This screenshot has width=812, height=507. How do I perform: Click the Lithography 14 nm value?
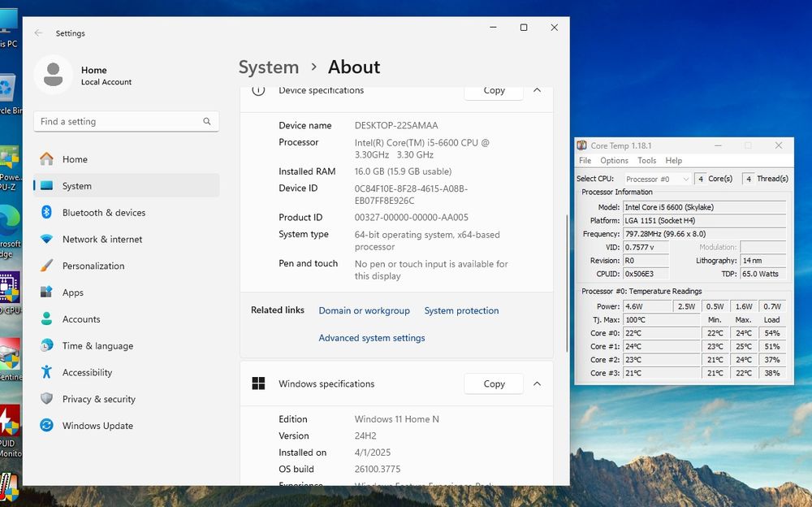point(763,260)
